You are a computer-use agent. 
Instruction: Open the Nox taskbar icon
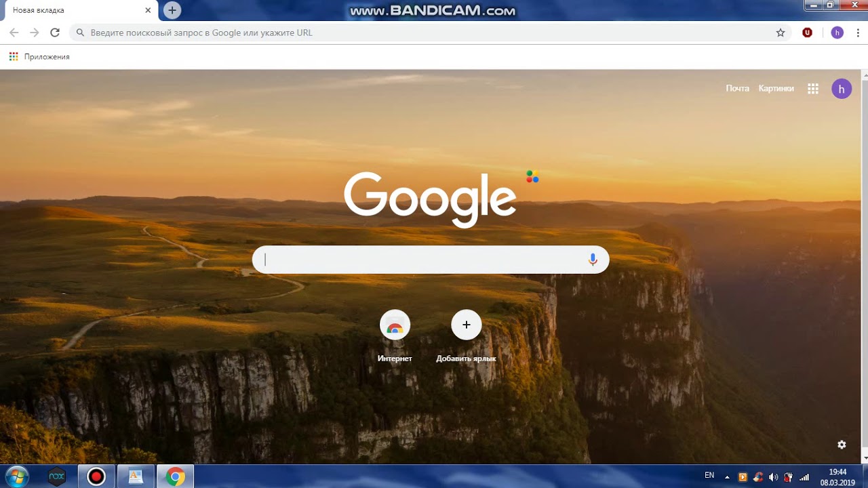point(57,476)
